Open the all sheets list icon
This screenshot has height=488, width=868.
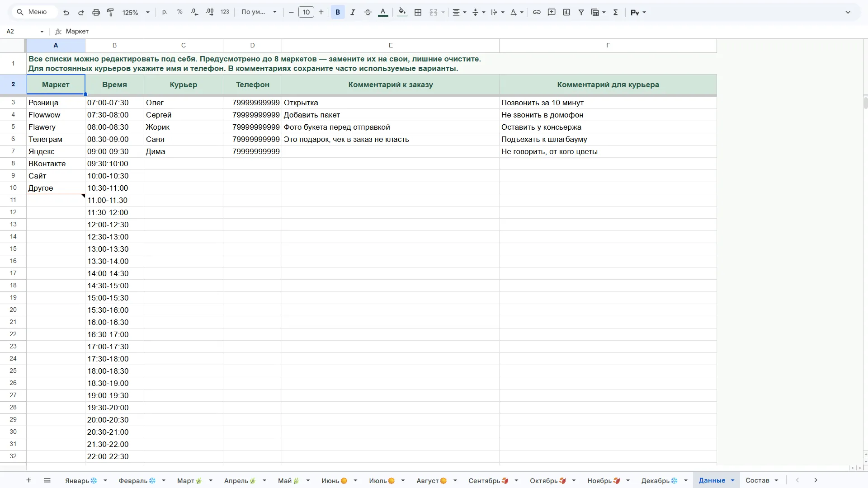[47, 480]
